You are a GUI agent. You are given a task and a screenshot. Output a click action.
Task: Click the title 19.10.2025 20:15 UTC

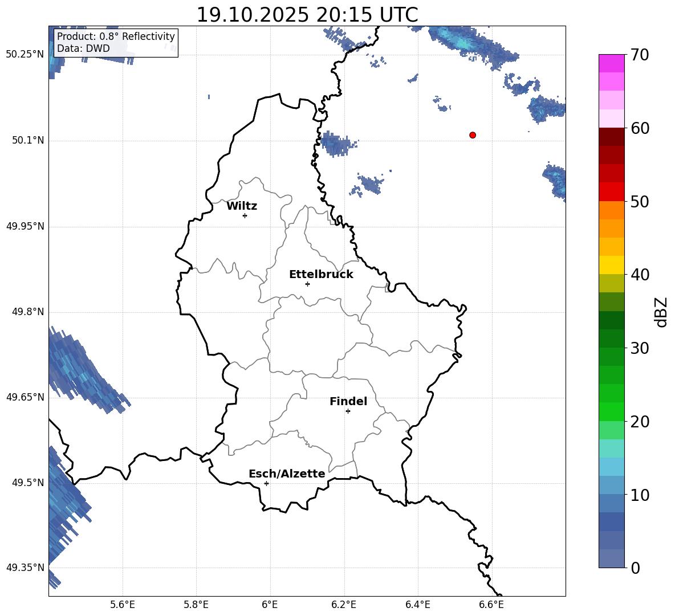pyautogui.click(x=307, y=15)
